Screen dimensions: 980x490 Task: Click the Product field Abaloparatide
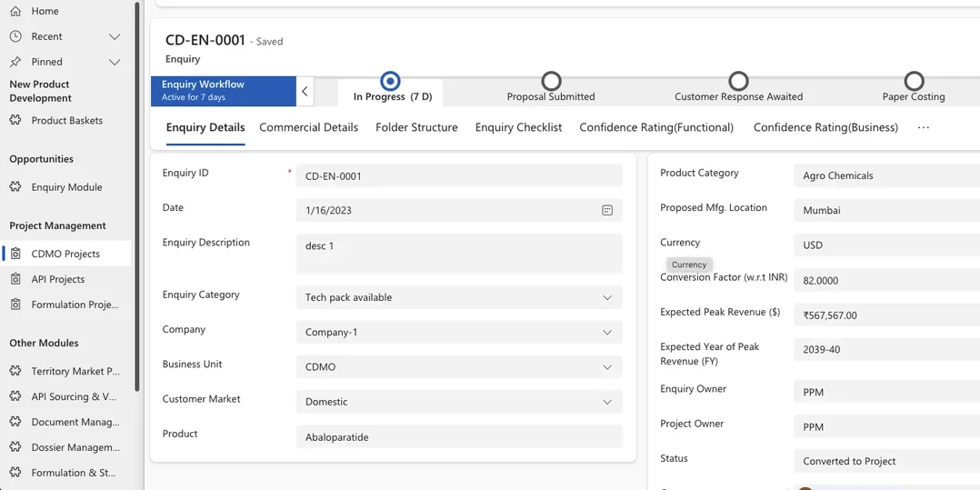459,437
